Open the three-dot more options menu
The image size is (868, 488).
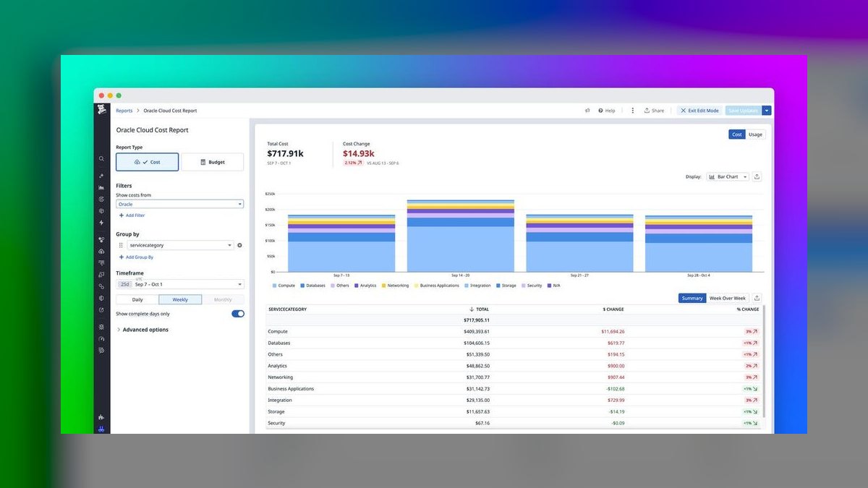click(x=632, y=111)
